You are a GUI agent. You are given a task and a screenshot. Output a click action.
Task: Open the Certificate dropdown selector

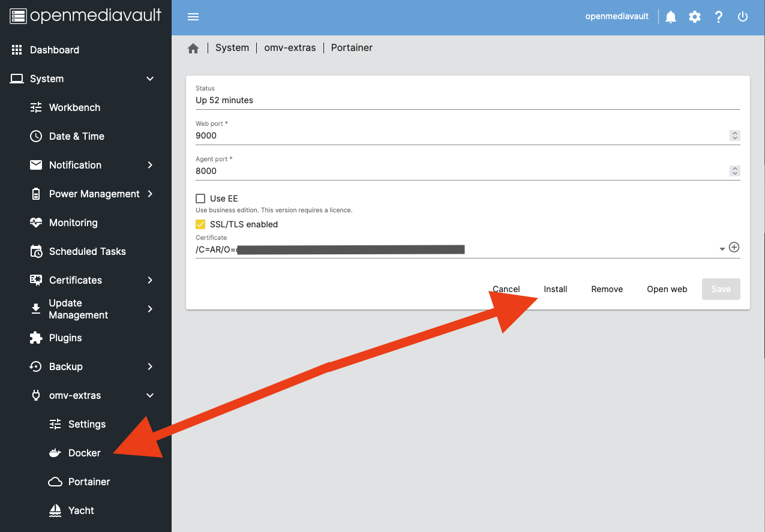tap(722, 247)
